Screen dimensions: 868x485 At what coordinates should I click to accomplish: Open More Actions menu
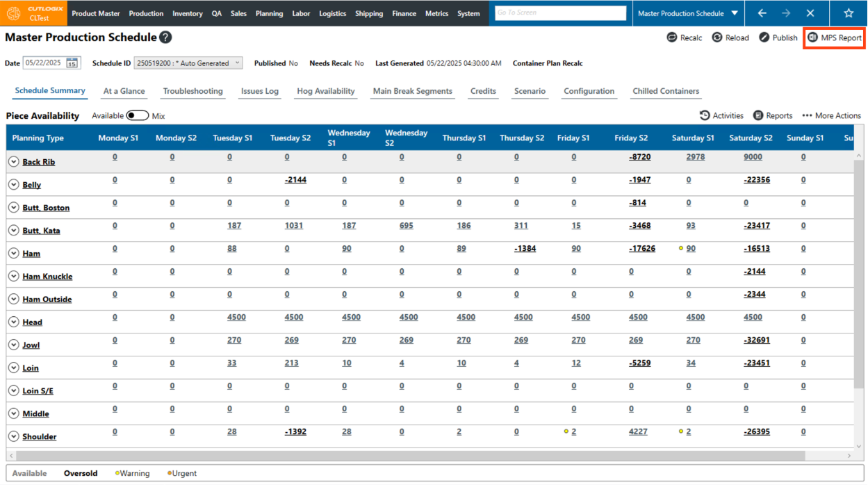coord(831,116)
